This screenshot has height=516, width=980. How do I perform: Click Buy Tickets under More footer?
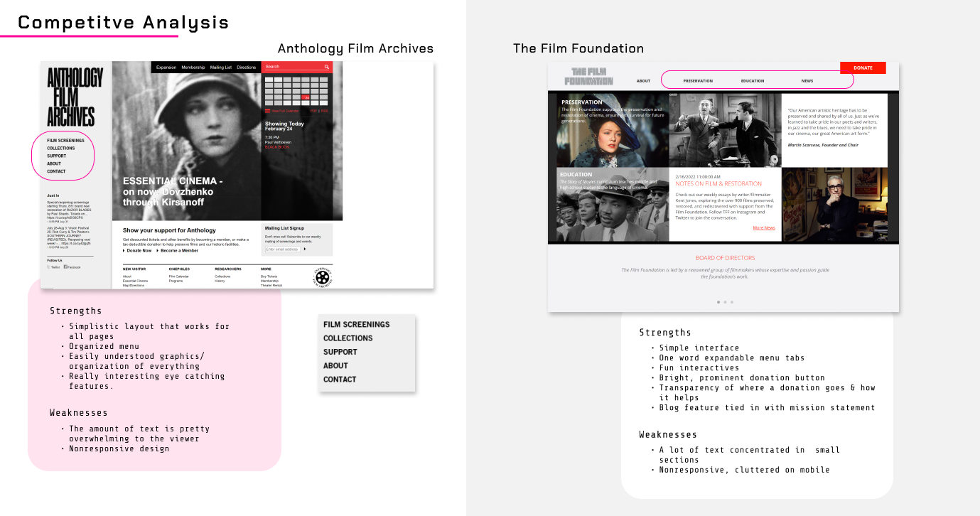click(269, 276)
